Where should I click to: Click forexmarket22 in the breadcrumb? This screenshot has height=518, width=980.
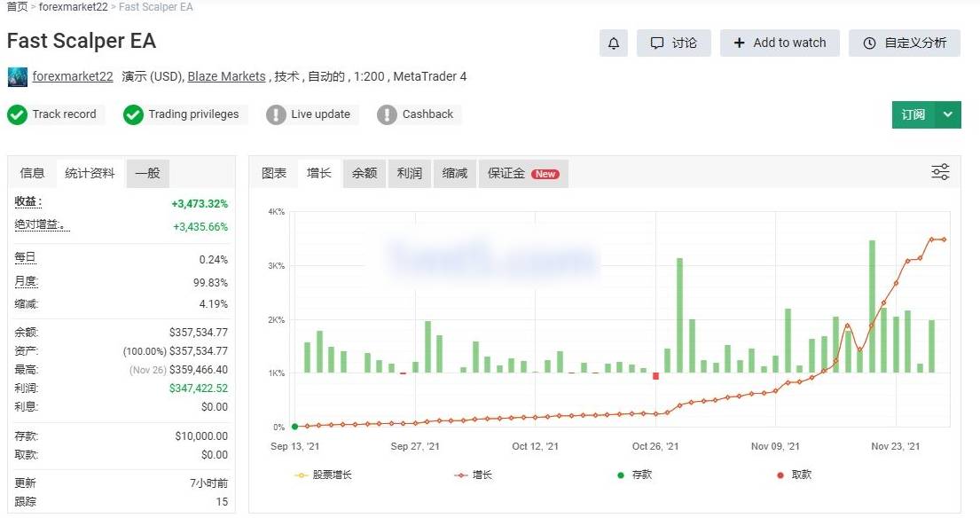(x=73, y=7)
